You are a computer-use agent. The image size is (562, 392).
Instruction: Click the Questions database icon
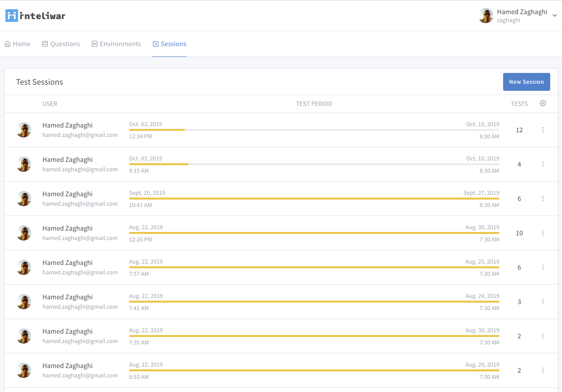[x=45, y=44]
